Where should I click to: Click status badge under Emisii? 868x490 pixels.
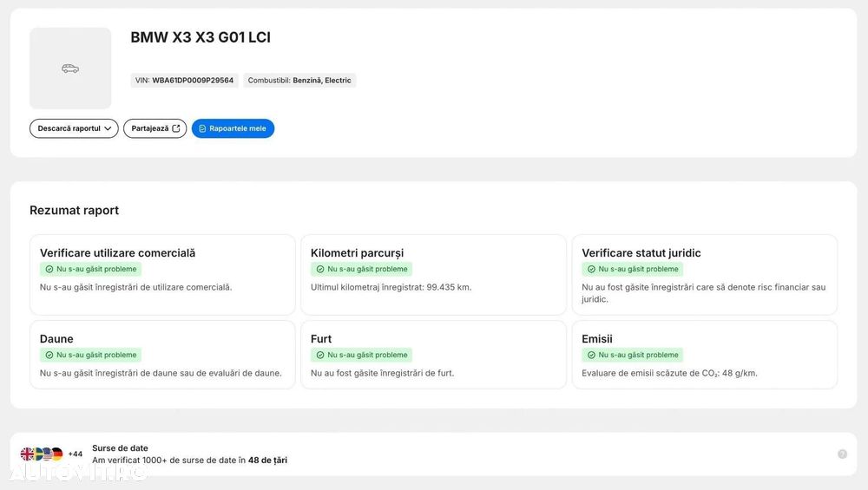pyautogui.click(x=633, y=355)
